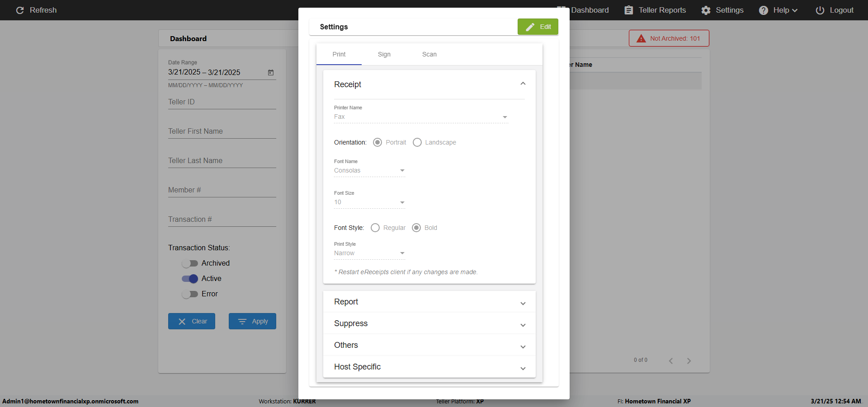Viewport: 868px width, 407px height.
Task: Open the Font Size dropdown
Action: pyautogui.click(x=369, y=202)
